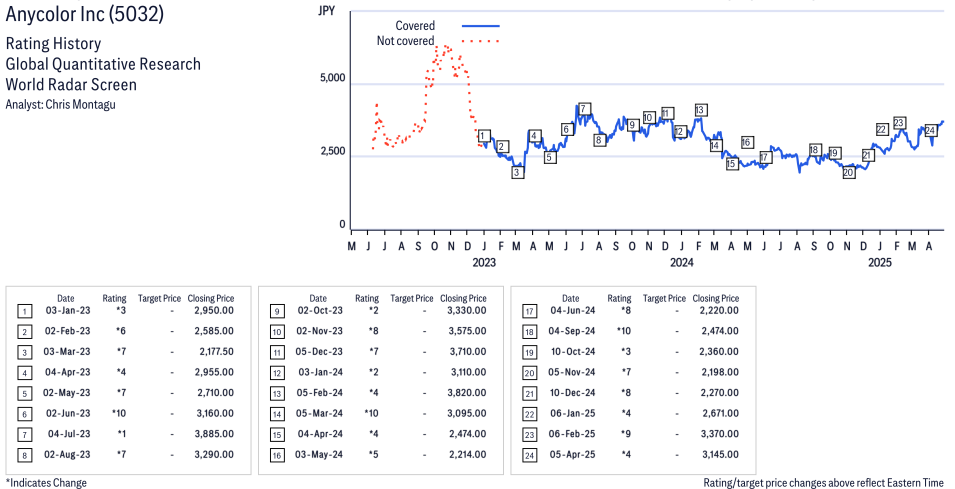Click the blue Covered legend line sample
955x489 pixels.
click(481, 26)
